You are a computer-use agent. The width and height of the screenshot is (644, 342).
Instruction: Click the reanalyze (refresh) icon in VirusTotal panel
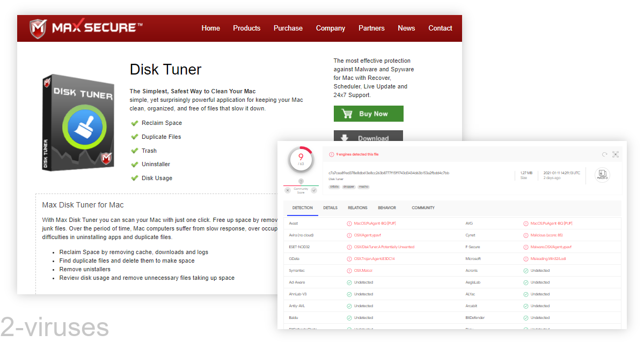pos(604,154)
